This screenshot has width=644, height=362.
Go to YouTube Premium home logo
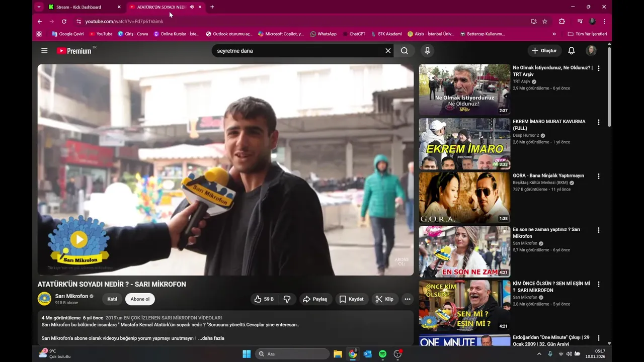click(74, 51)
